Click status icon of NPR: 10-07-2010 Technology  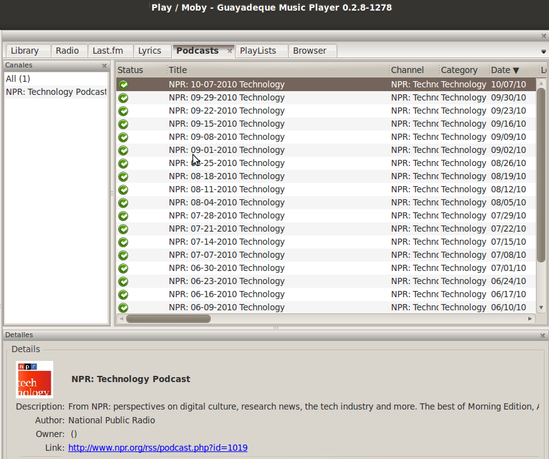coord(123,85)
